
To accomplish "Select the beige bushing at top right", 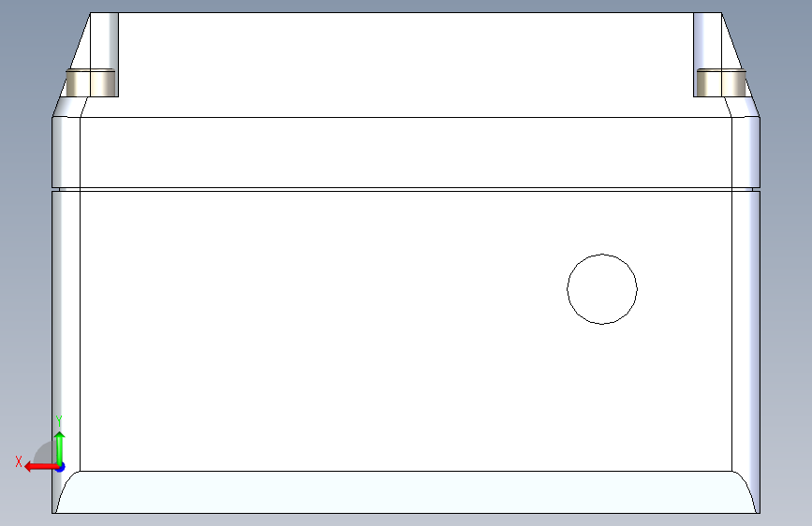I will click(x=721, y=83).
